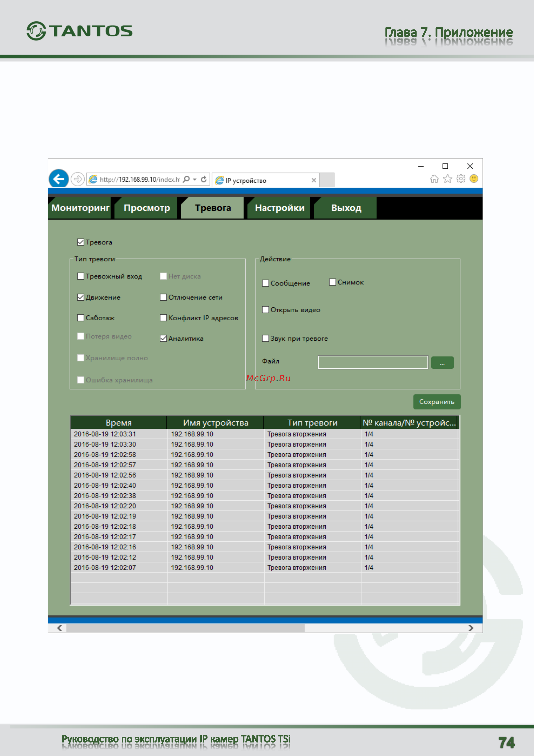Click the № канала/№ устройс... column header
The height and width of the screenshot is (756, 534).
point(409,422)
